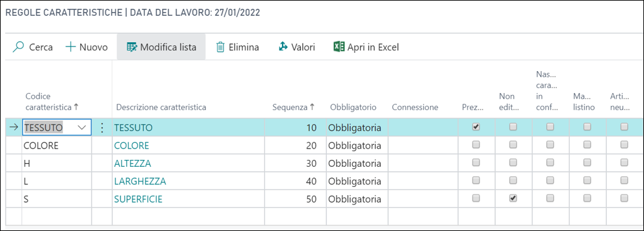The image size is (644, 231).
Task: Expand the TESSUTO code dropdown arrow
Action: (82, 128)
